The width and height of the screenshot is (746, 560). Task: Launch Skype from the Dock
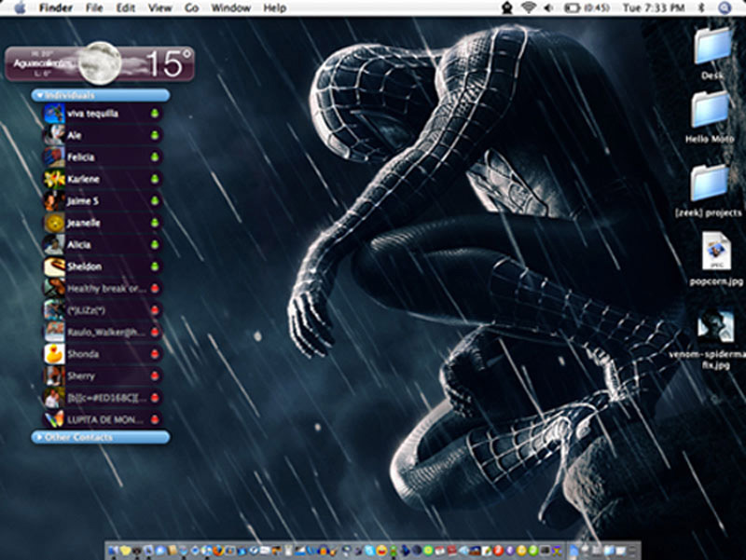pos(369,551)
